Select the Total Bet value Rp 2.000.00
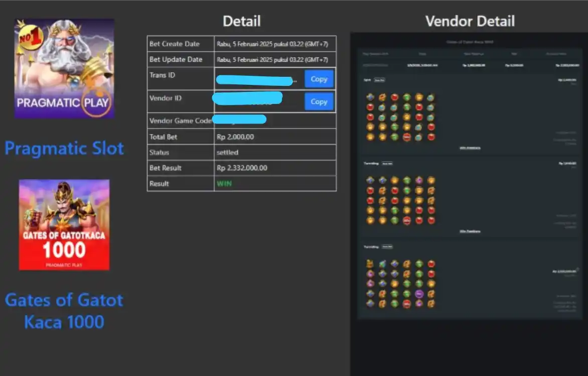Image resolution: width=588 pixels, height=376 pixels. click(235, 137)
